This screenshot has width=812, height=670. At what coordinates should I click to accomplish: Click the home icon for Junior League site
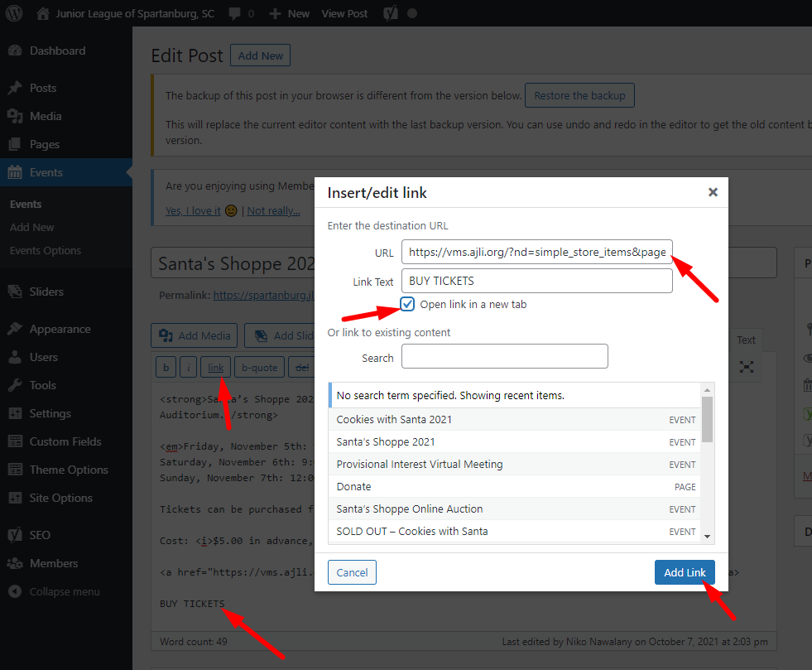(x=43, y=13)
